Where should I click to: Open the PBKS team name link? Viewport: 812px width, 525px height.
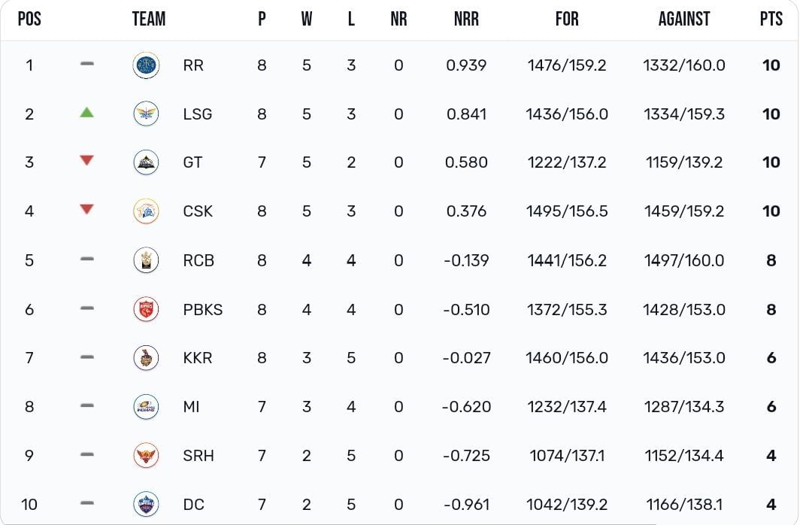(x=202, y=309)
